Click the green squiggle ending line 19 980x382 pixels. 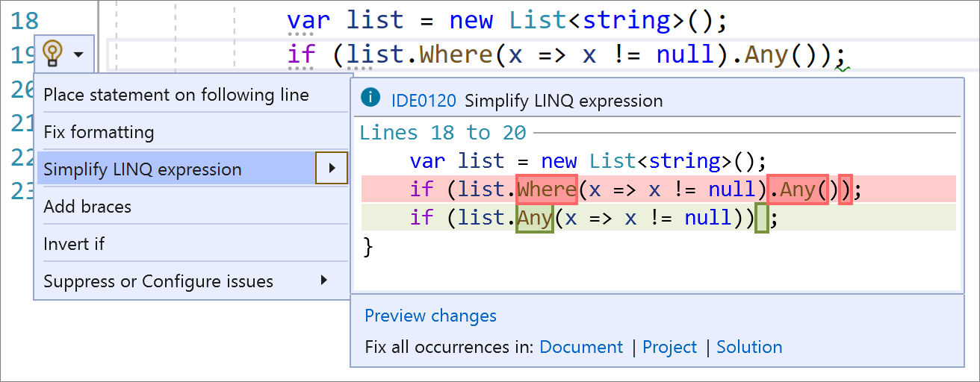(843, 69)
